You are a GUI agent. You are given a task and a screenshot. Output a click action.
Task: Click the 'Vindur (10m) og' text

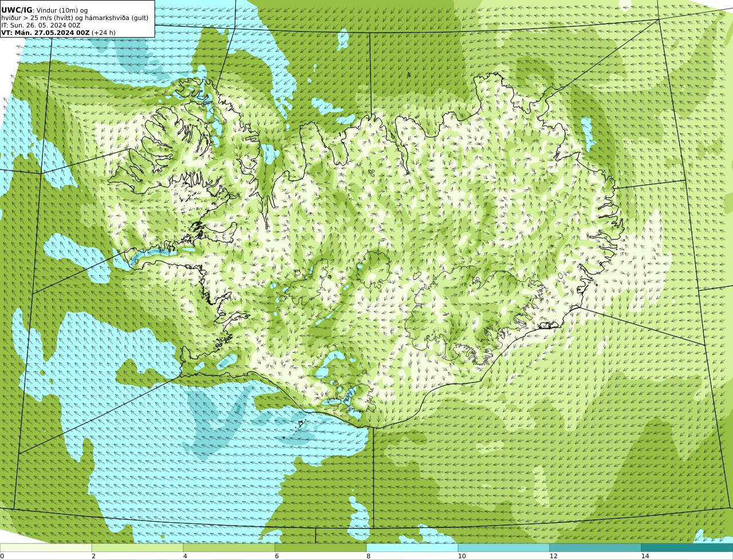pyautogui.click(x=62, y=10)
